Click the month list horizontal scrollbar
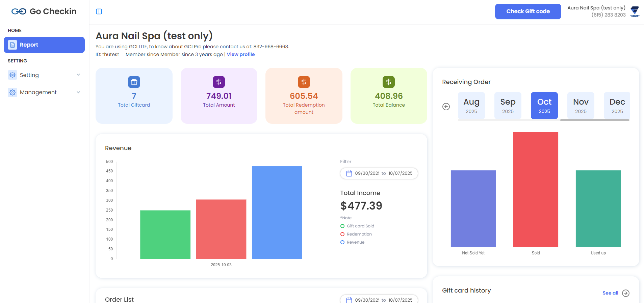Image resolution: width=644 pixels, height=303 pixels. pos(594,120)
